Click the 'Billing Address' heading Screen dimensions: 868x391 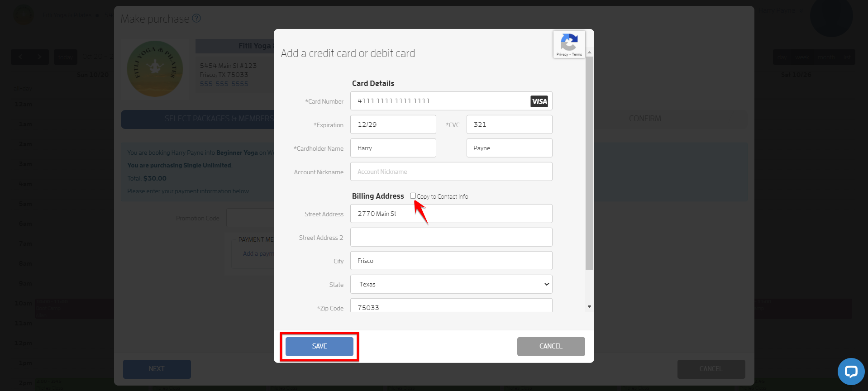coord(378,196)
